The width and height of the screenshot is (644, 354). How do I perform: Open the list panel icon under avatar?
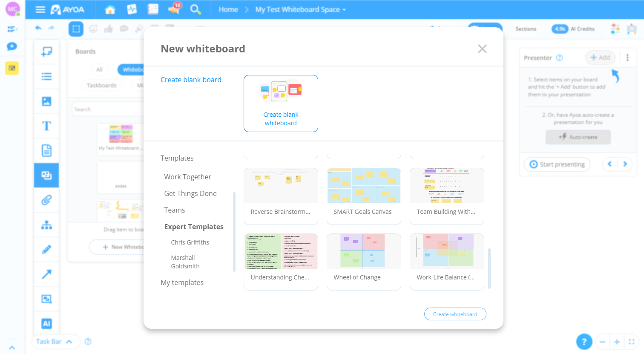(x=12, y=29)
